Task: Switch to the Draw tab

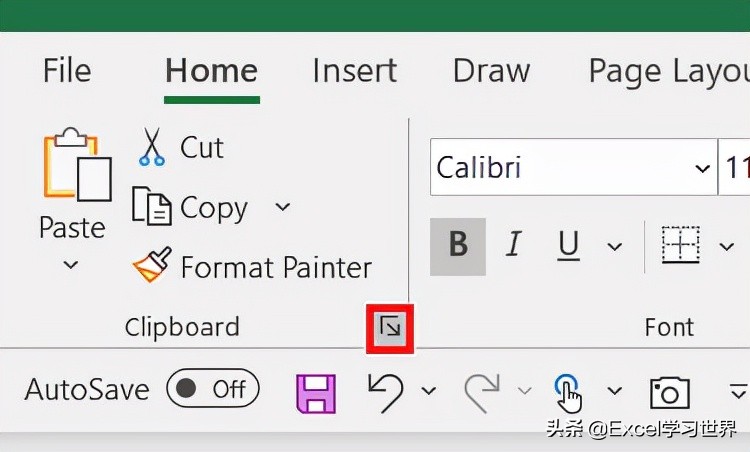Action: tap(490, 71)
